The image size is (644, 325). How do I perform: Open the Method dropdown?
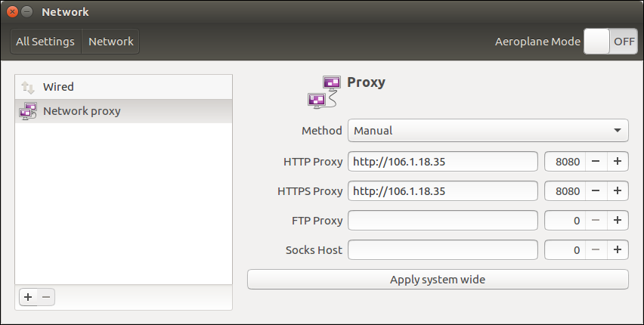coord(488,130)
